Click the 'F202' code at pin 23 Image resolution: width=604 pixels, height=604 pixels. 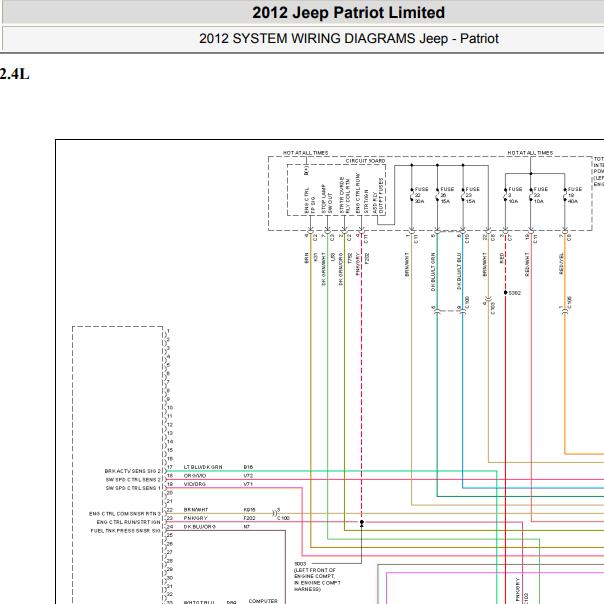(249, 518)
